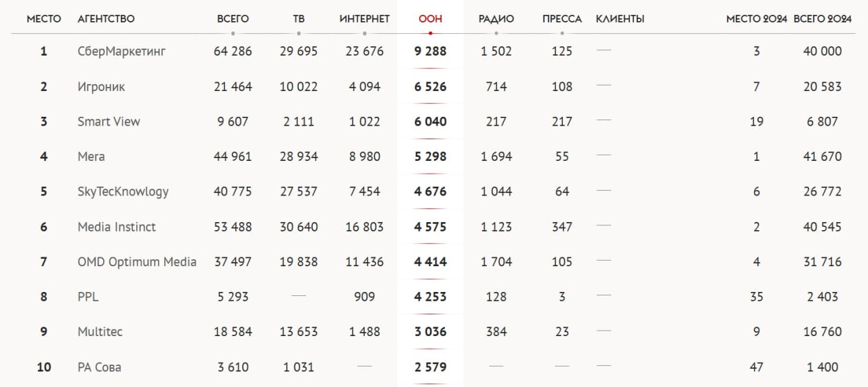Sort by РАДИО column header
This screenshot has width=868, height=387.
point(496,19)
